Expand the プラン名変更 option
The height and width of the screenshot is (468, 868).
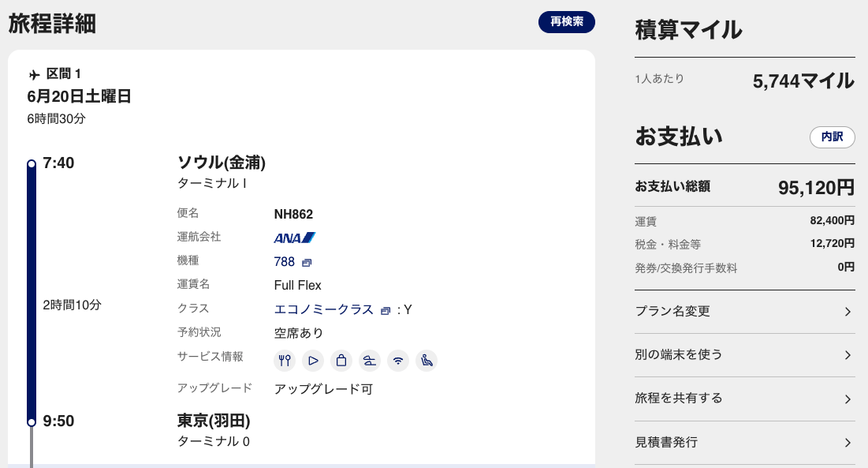tap(744, 312)
